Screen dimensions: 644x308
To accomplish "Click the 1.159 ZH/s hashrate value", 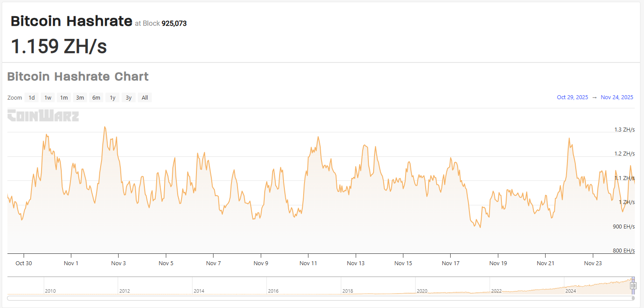I will [x=59, y=46].
